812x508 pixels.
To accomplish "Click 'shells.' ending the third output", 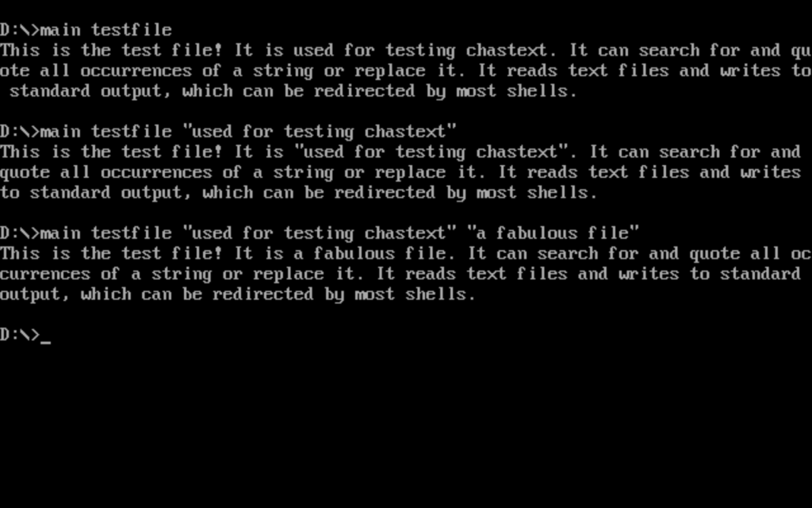I will (x=441, y=294).
